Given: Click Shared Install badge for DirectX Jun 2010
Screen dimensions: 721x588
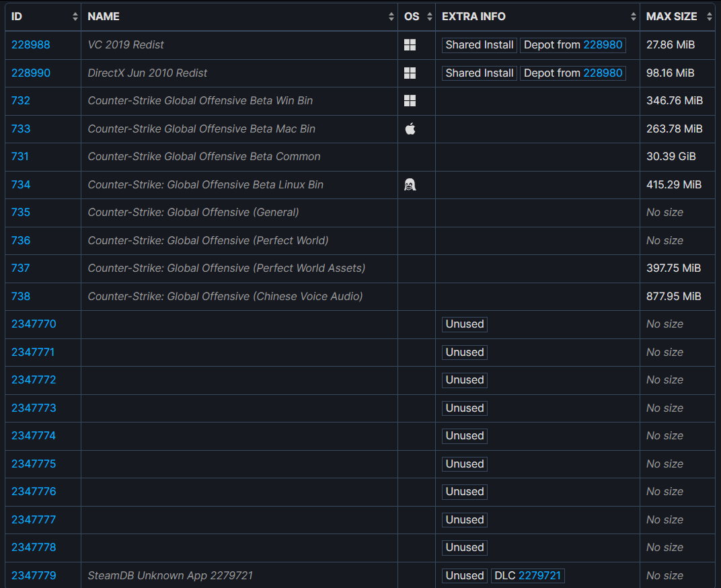Looking at the screenshot, I should 479,73.
